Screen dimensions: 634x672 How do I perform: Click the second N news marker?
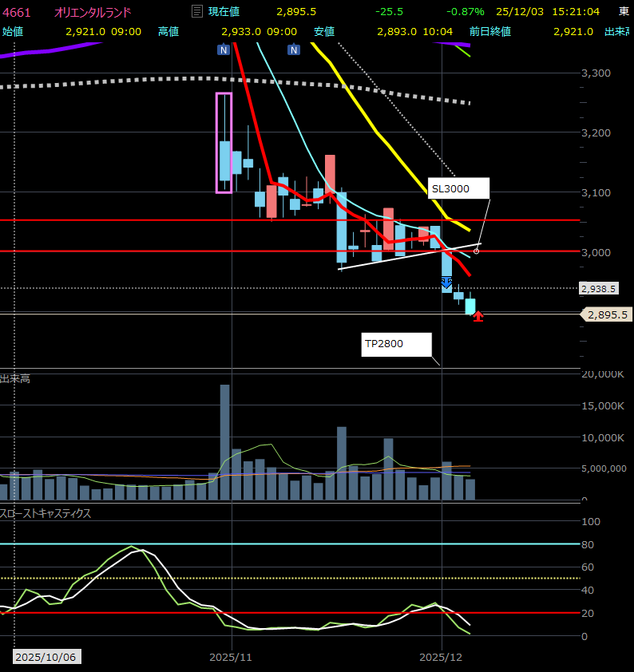point(294,49)
